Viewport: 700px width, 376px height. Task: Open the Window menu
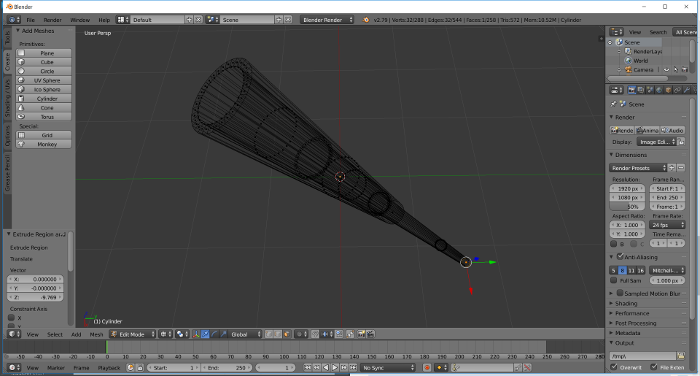(x=80, y=20)
